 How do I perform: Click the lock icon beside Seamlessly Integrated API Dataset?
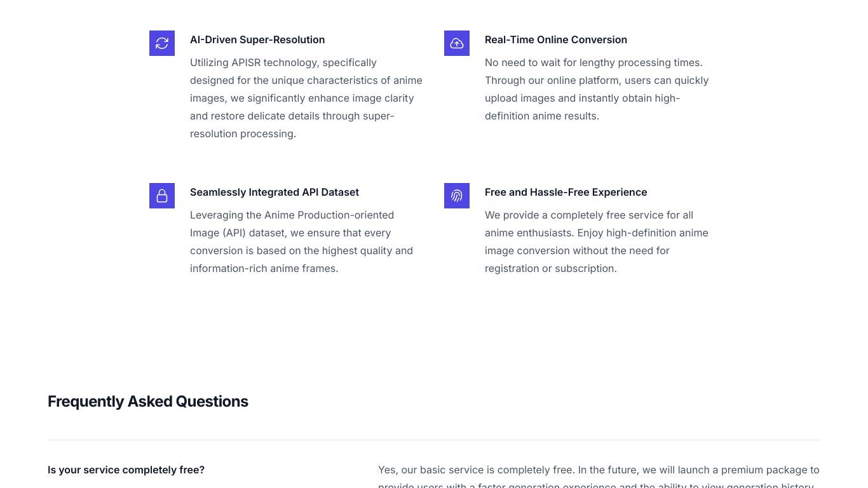coord(162,196)
